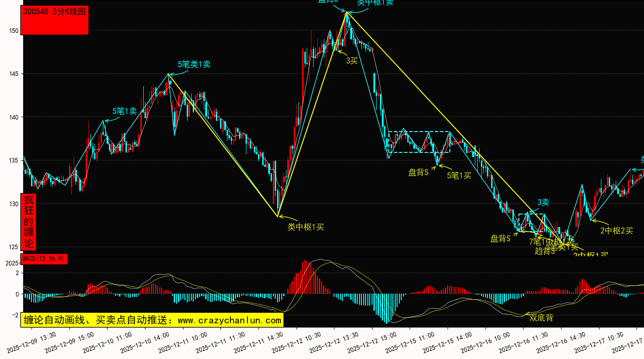Select the 3买 buy point annotation
644x359 pixels.
coord(352,61)
